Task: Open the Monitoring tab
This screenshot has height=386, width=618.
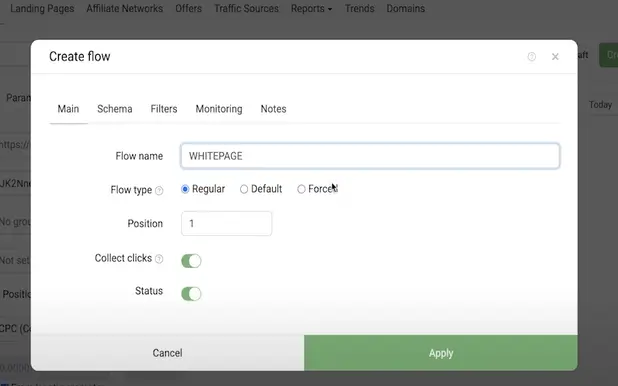Action: (x=219, y=109)
